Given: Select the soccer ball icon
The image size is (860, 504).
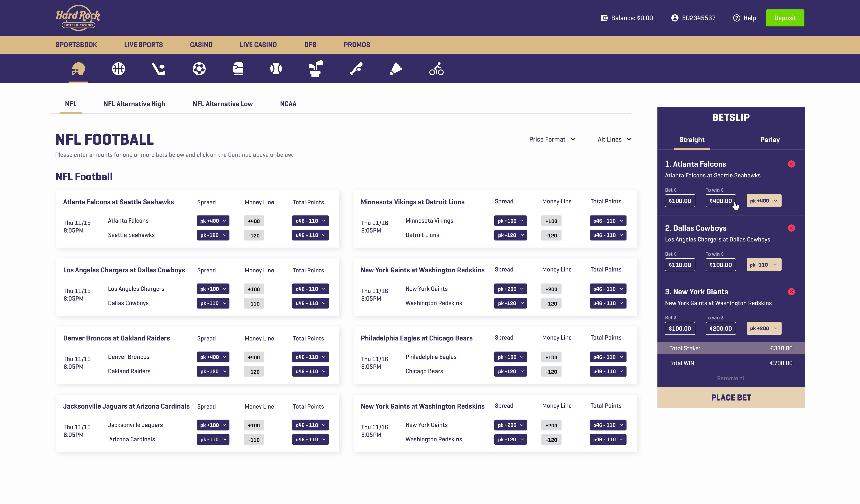Looking at the screenshot, I should click(x=199, y=69).
